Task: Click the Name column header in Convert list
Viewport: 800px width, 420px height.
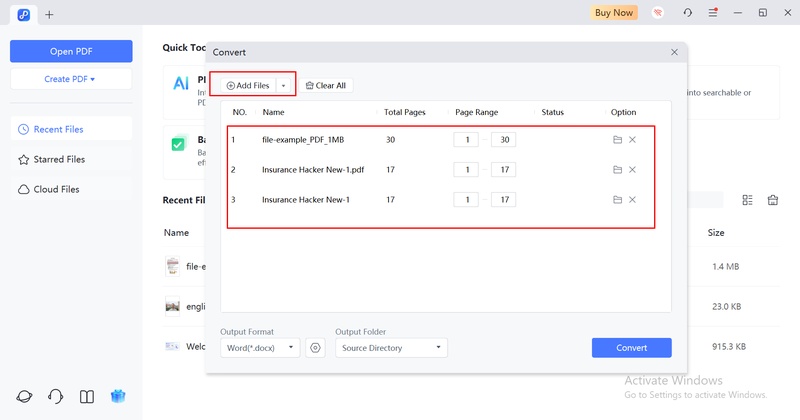Action: click(273, 112)
